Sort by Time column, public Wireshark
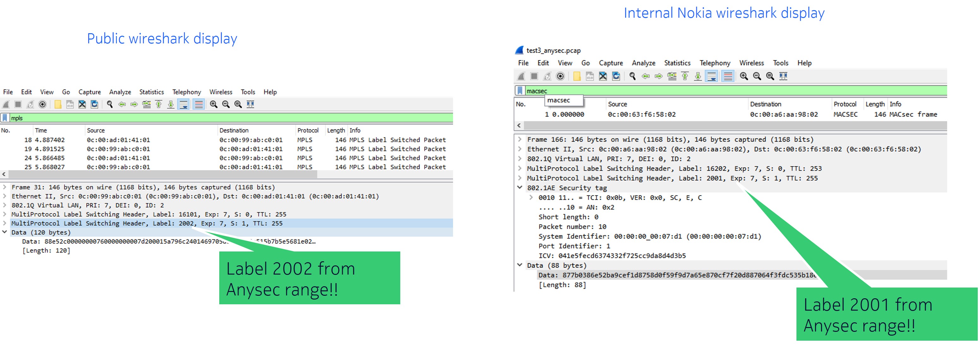980x347 pixels. [x=41, y=131]
